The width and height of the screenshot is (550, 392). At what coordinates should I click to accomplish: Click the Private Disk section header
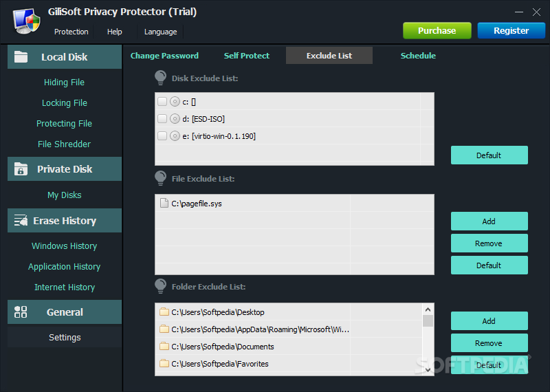[65, 168]
